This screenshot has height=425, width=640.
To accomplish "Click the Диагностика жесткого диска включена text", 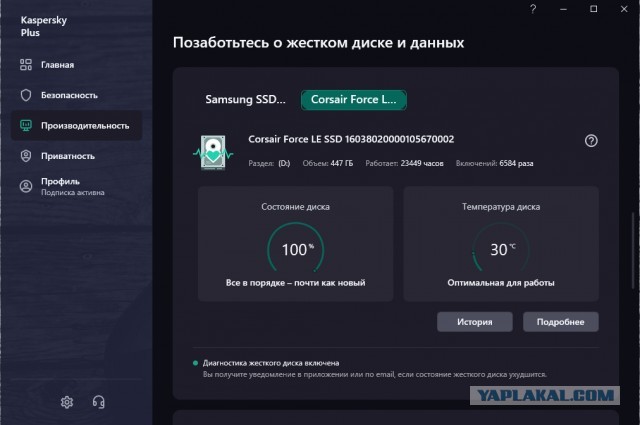I will pos(271,363).
